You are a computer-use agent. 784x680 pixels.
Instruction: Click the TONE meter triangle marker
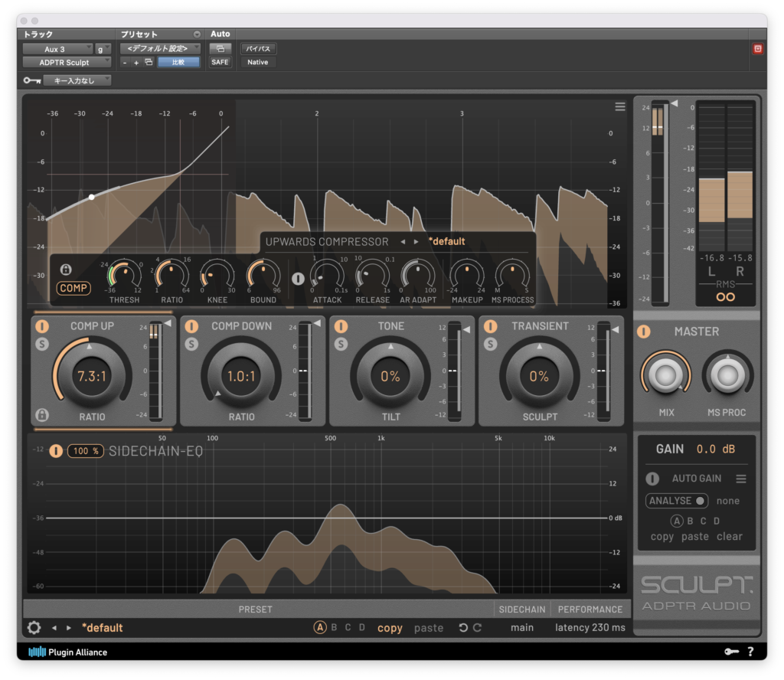[466, 329]
